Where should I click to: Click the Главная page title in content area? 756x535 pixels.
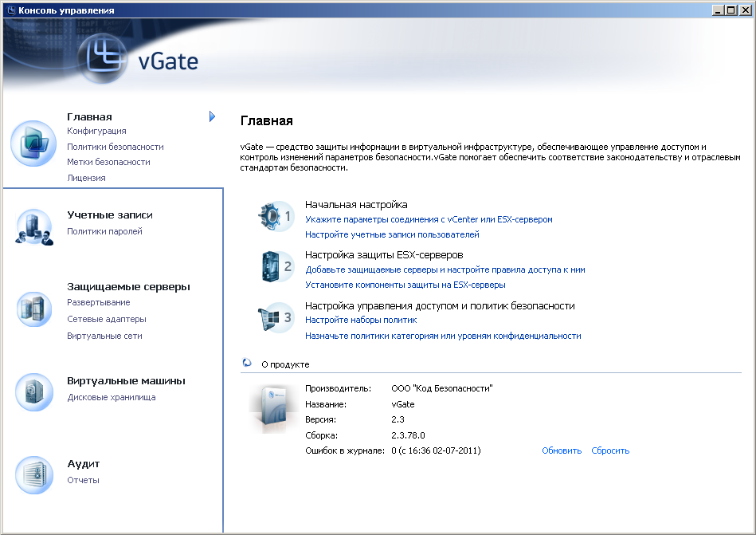click(267, 120)
